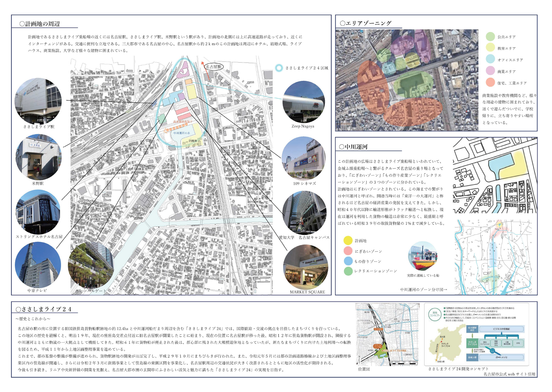Select the 米野駅 station circular photo
This screenshot has height=392, width=552.
pos(38,157)
